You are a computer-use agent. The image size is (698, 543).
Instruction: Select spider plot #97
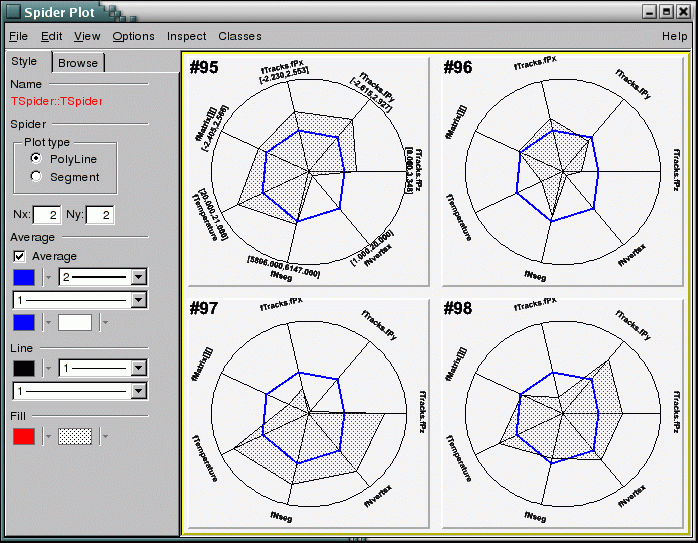[x=308, y=413]
